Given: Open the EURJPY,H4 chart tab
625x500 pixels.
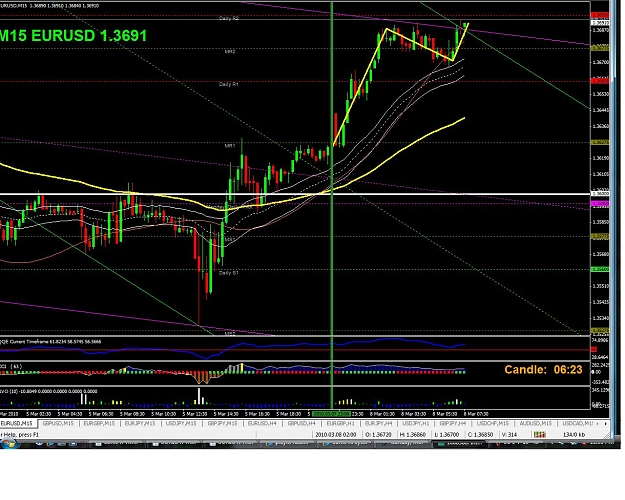Looking at the screenshot, I should click(378, 423).
